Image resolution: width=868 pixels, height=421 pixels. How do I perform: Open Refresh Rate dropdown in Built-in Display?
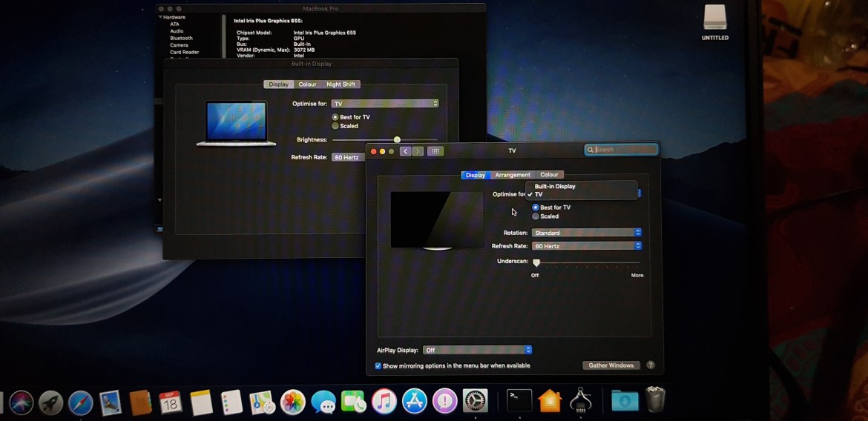coord(349,158)
